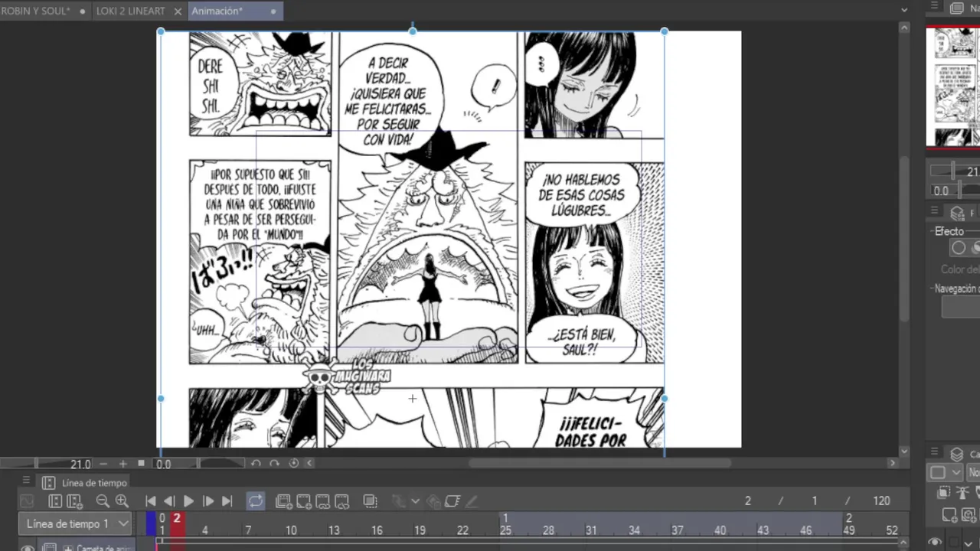This screenshot has width=980, height=551.
Task: Click the add keyframe icon
Action: pyautogui.click(x=433, y=501)
